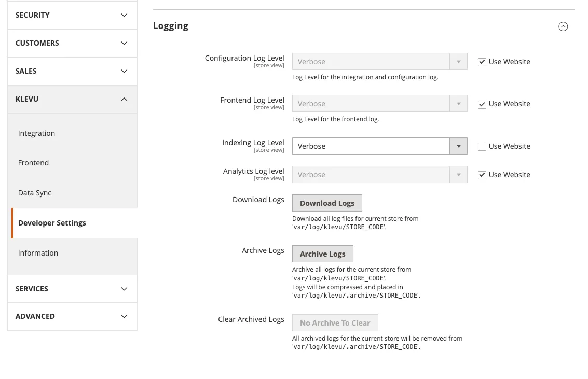Expand the CUSTOMERS section

tap(72, 43)
